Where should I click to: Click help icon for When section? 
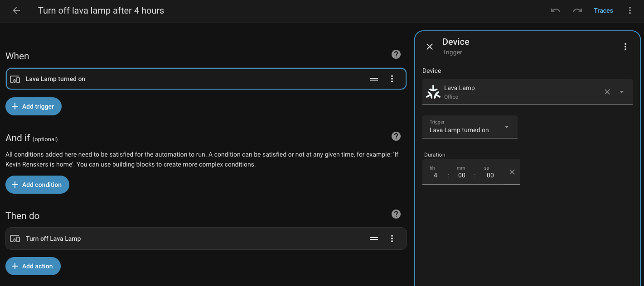click(396, 54)
